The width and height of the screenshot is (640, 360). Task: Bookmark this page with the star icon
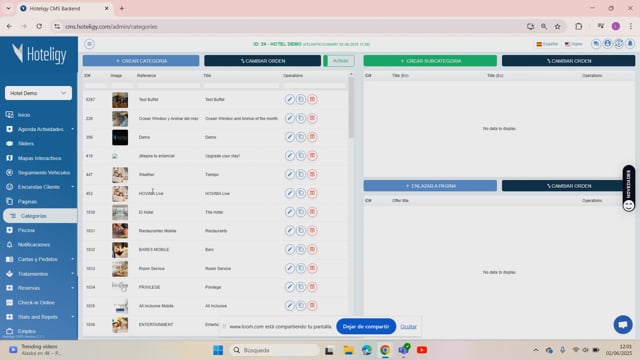point(557,27)
